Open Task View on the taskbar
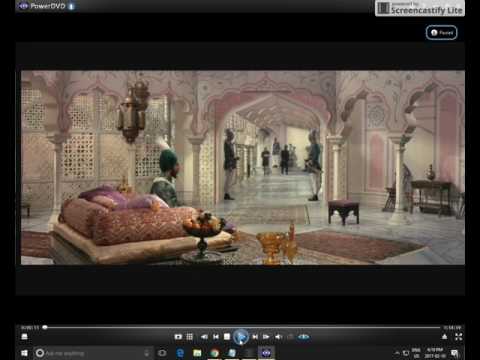Screen dimensions: 480x360 point(162,353)
